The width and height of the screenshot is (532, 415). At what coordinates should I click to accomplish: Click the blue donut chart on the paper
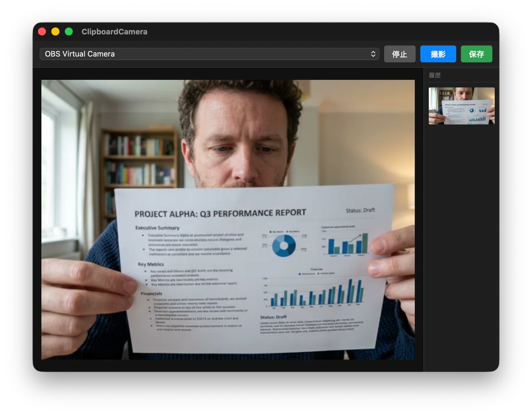284,245
